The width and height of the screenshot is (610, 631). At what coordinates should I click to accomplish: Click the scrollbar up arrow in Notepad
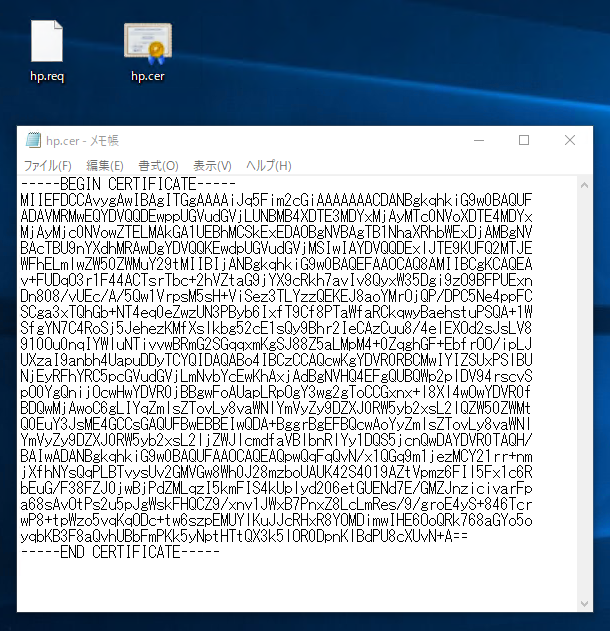point(585,186)
